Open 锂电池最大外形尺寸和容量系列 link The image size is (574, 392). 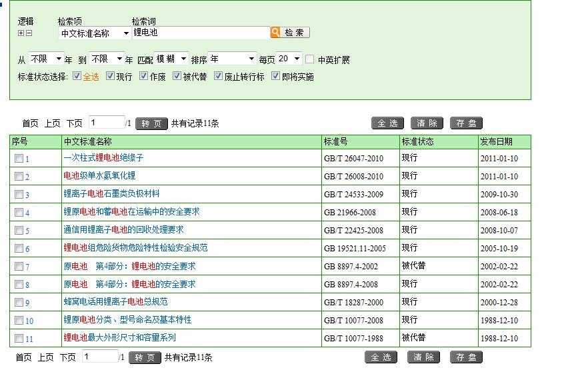(120, 337)
